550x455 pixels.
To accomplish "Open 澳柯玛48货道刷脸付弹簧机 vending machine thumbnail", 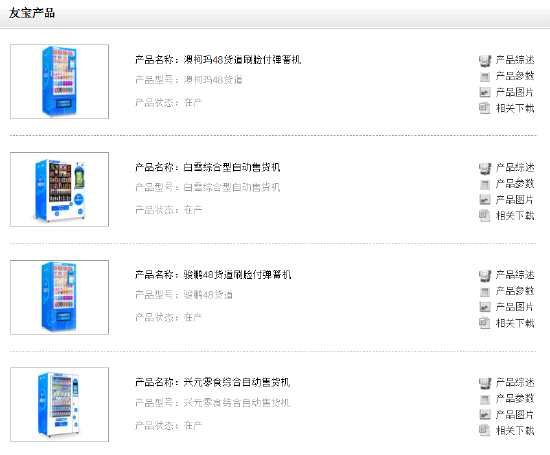I will click(x=60, y=81).
